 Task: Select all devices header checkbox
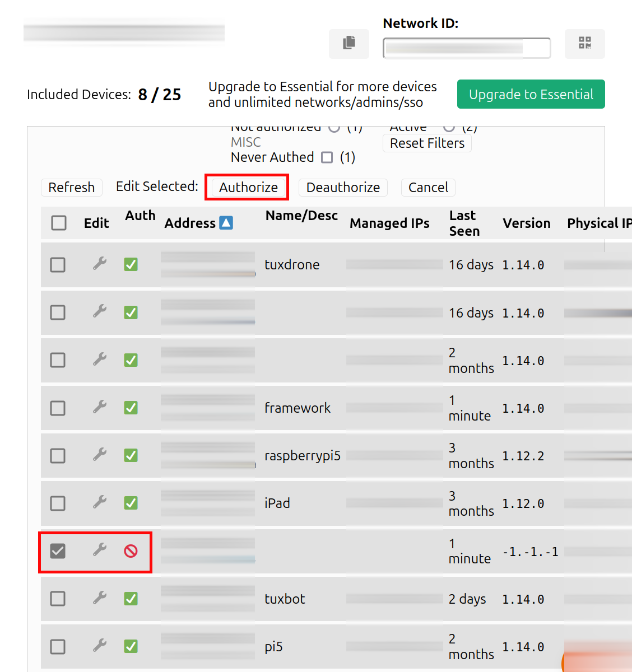pos(59,223)
